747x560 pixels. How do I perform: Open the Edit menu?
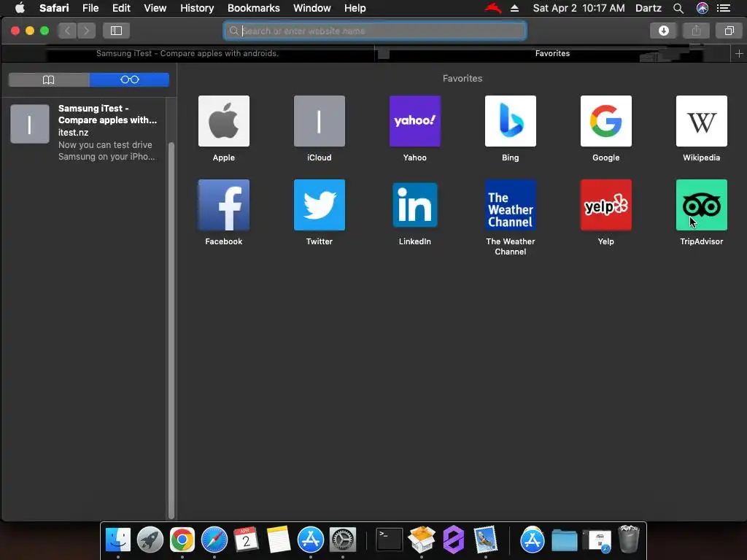[x=121, y=8]
